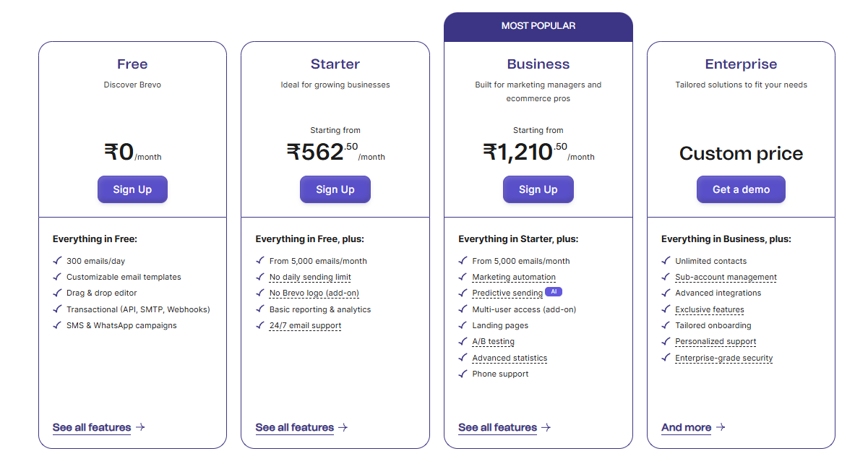
Task: Click the Sub-account management feature
Action: pos(726,277)
